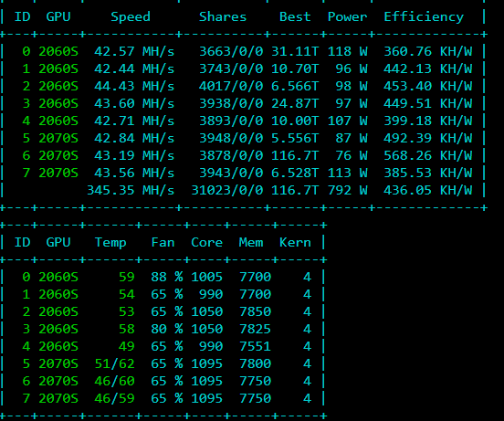Viewport: 504px width, 421px height.
Task: Select GPU 4 memory clock 7551
Action: 256,346
